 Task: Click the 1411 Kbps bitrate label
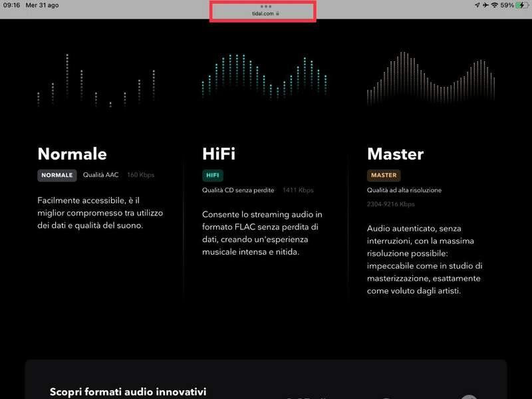(x=297, y=190)
